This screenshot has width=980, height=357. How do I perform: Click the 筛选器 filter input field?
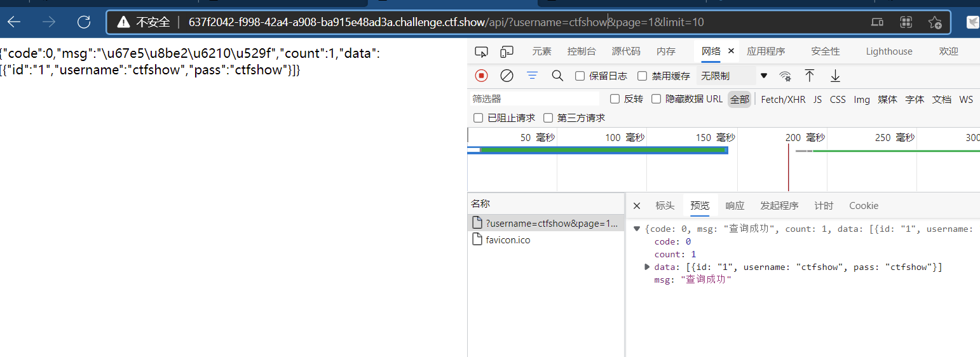[x=534, y=98]
